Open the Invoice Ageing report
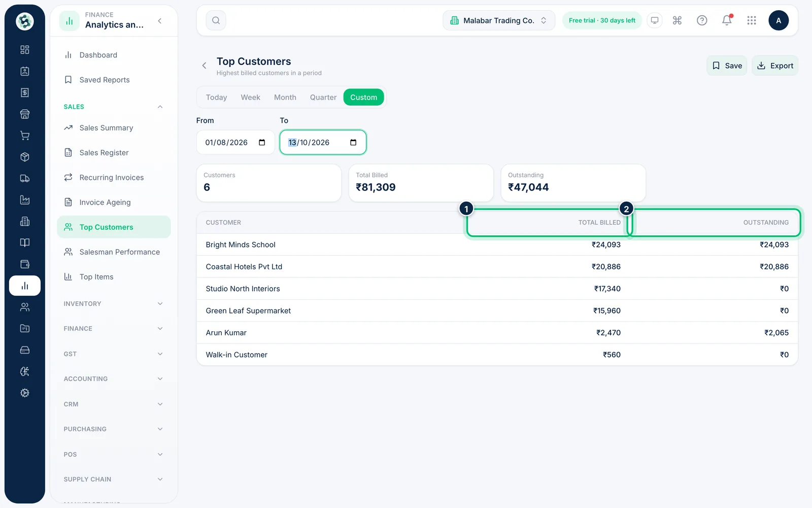 tap(114, 202)
